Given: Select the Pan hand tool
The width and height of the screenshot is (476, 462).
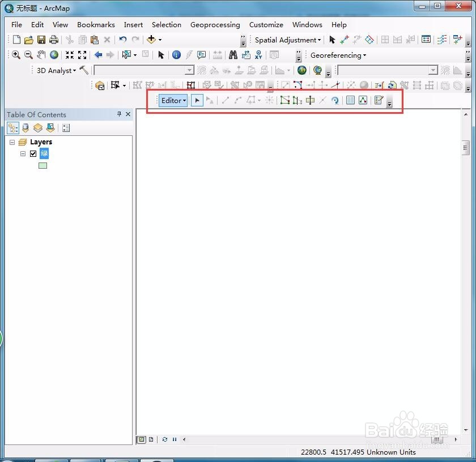Looking at the screenshot, I should (x=41, y=54).
